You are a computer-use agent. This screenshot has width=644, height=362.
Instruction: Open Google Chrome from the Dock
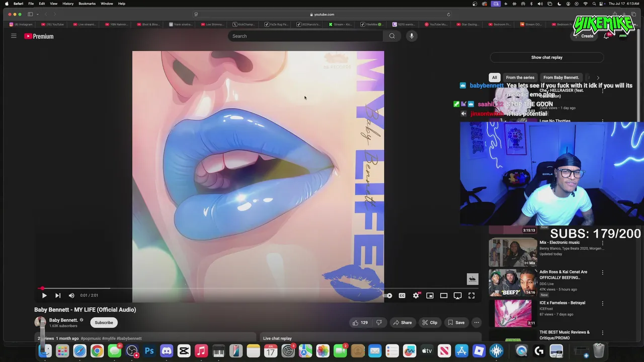tap(97, 351)
